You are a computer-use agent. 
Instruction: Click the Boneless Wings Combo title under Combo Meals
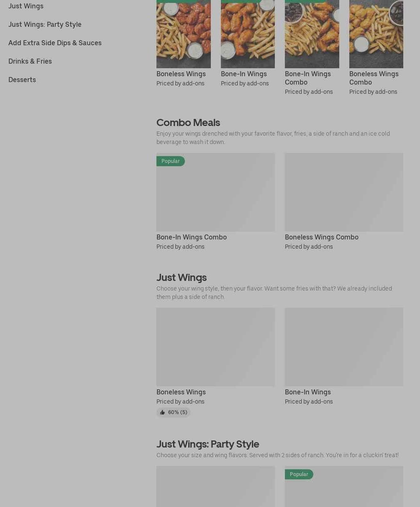click(321, 237)
